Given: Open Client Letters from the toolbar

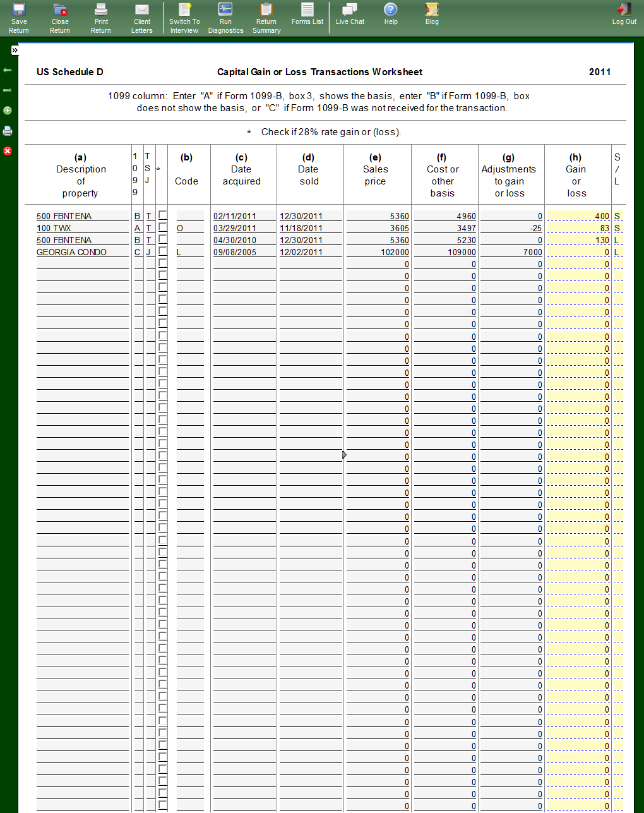Looking at the screenshot, I should click(x=142, y=18).
